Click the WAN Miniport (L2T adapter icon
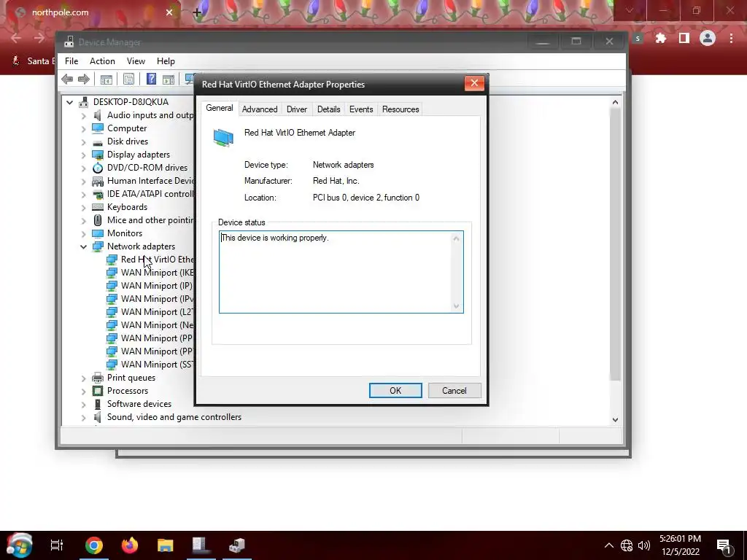This screenshot has height=560, width=747. pos(112,312)
